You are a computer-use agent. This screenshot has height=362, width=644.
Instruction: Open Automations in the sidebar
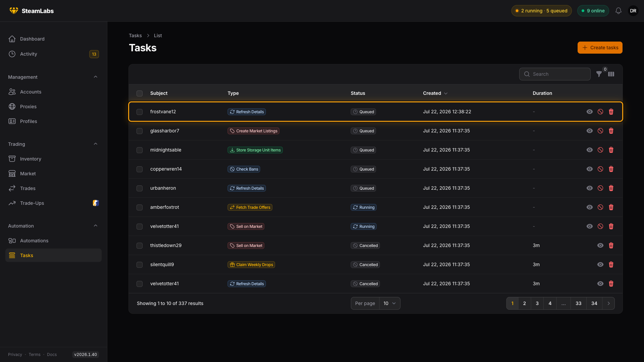(x=53, y=241)
